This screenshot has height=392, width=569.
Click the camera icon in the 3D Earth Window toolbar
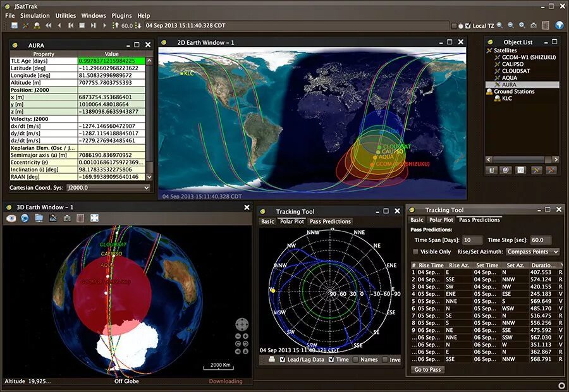coord(66,218)
